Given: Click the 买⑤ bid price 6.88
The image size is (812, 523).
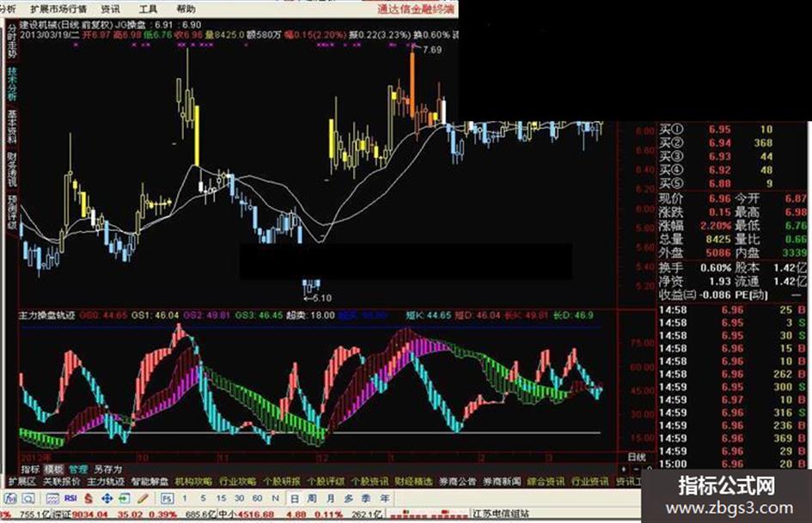Looking at the screenshot, I should point(720,184).
